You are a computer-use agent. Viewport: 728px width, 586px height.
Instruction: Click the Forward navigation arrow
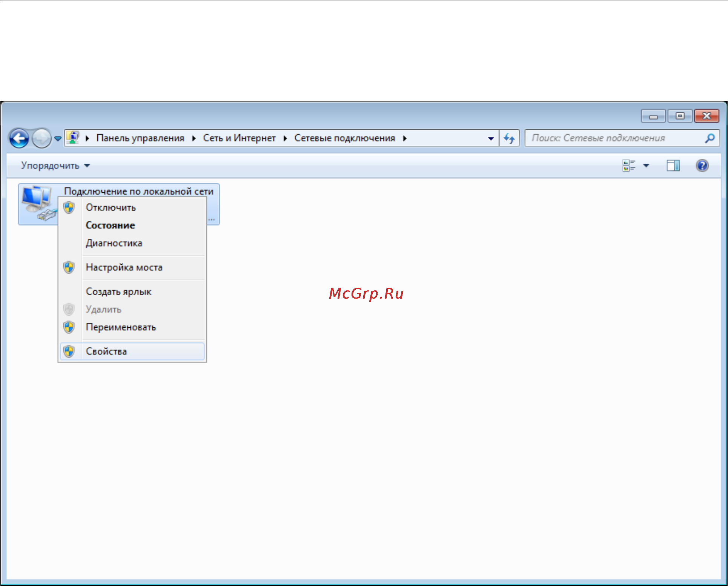(41, 138)
